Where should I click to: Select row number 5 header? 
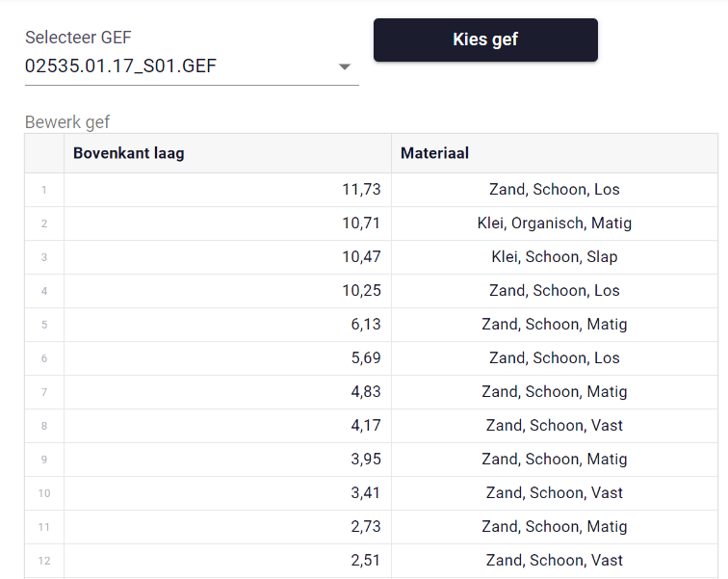(x=44, y=325)
